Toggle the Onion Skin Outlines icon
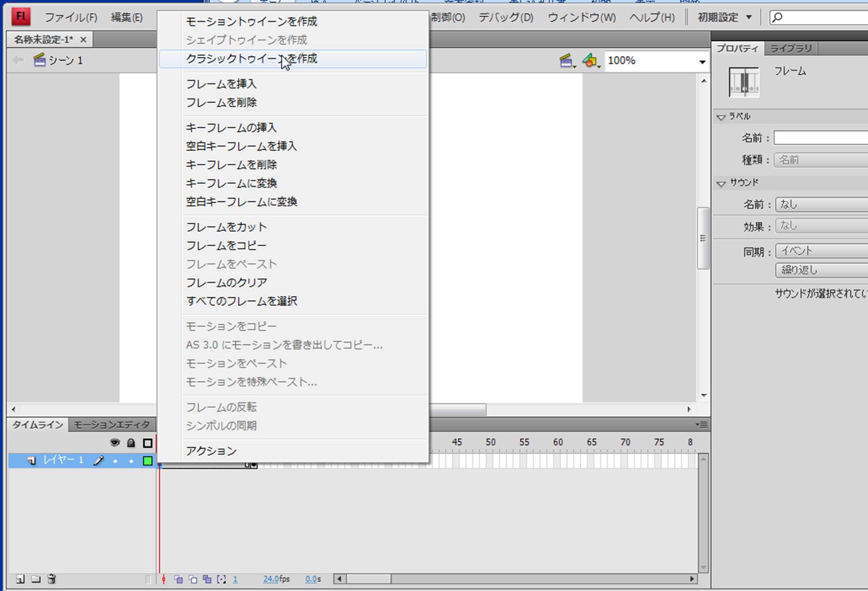Viewport: 868px width, 591px height. tap(193, 579)
